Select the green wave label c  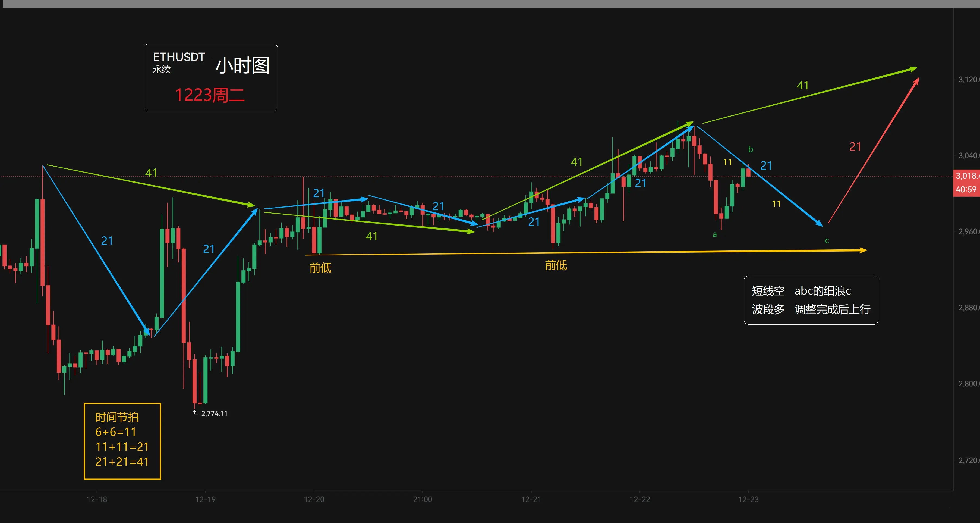[827, 240]
